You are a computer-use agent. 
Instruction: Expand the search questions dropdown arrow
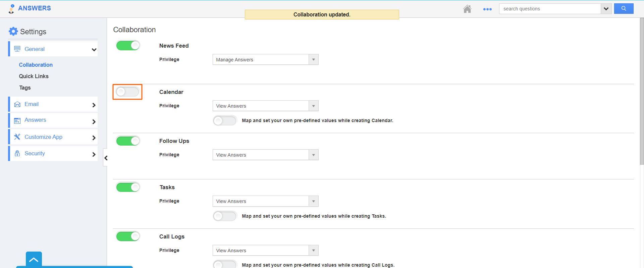(x=606, y=9)
